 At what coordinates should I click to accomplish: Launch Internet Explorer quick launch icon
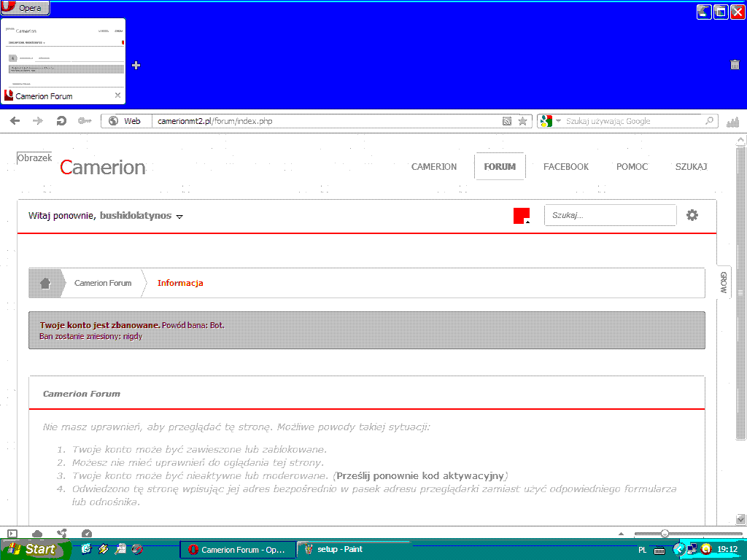coord(86,549)
